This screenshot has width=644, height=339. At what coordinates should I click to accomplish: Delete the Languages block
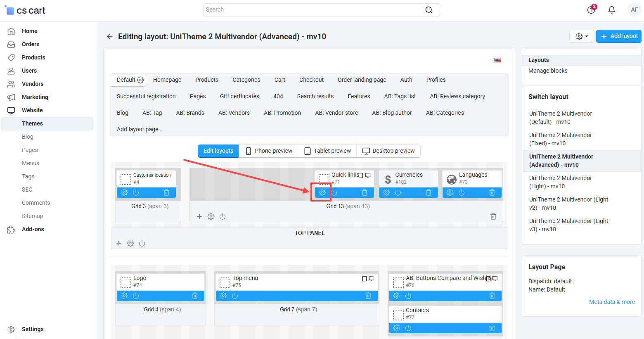coord(492,192)
